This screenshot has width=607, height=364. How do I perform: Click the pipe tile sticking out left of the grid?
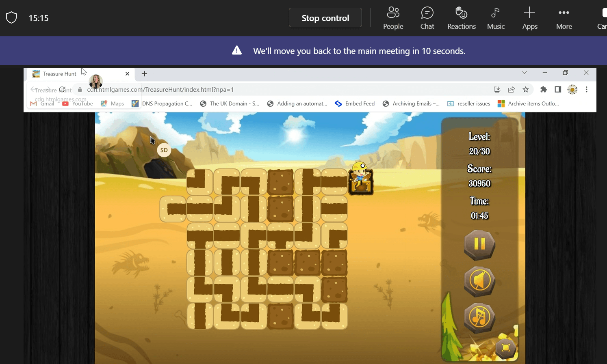[x=173, y=209]
